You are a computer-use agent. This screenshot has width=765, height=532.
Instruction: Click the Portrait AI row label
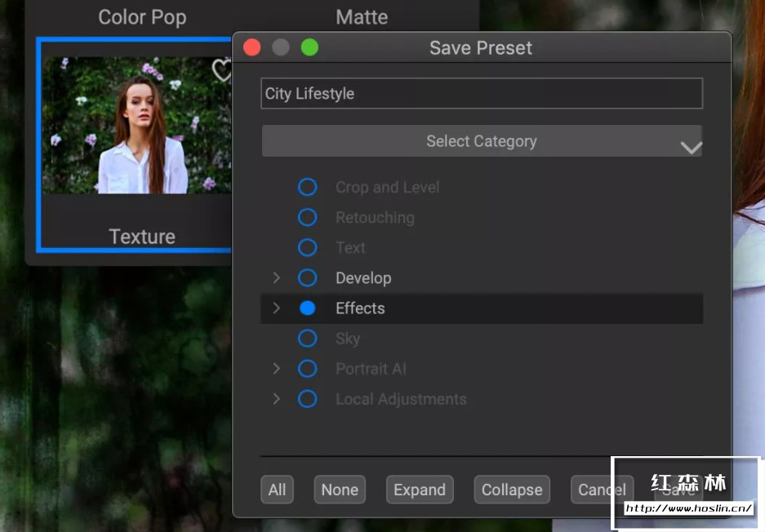click(371, 369)
